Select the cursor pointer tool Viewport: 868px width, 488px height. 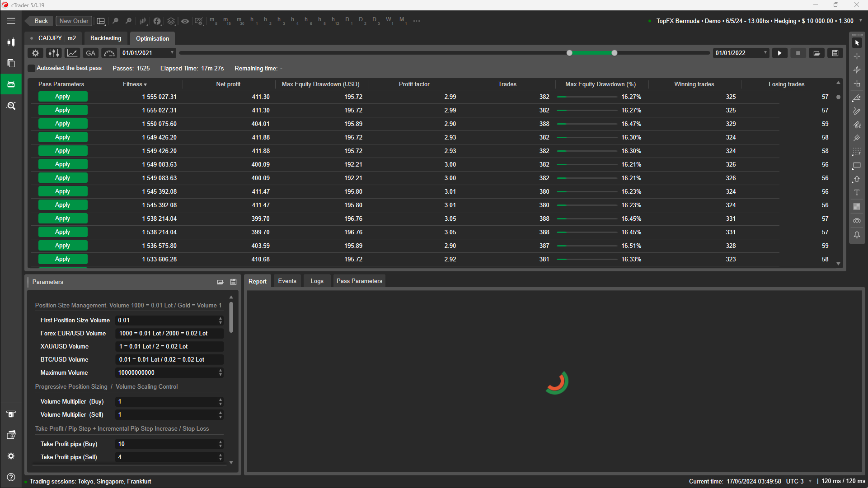[857, 43]
